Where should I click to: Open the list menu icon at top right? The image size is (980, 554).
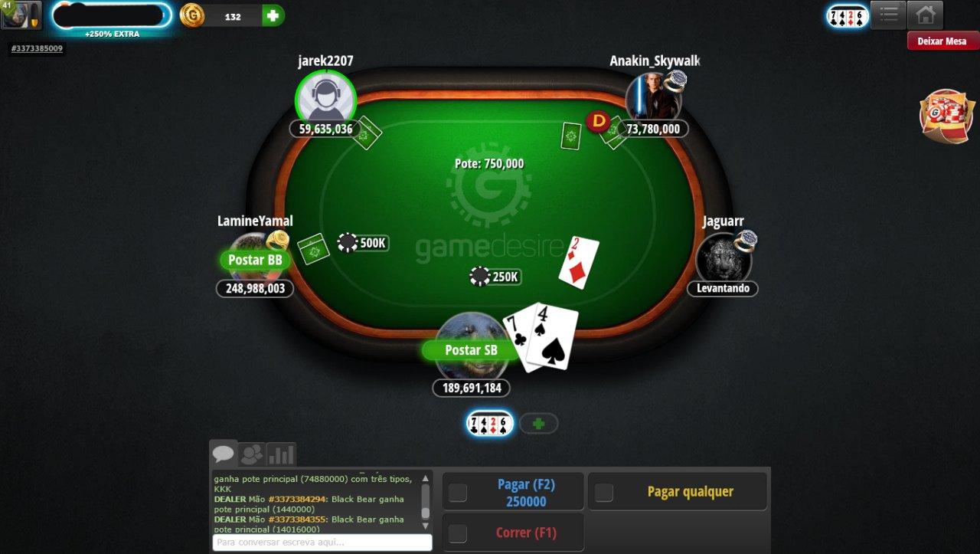click(x=888, y=15)
